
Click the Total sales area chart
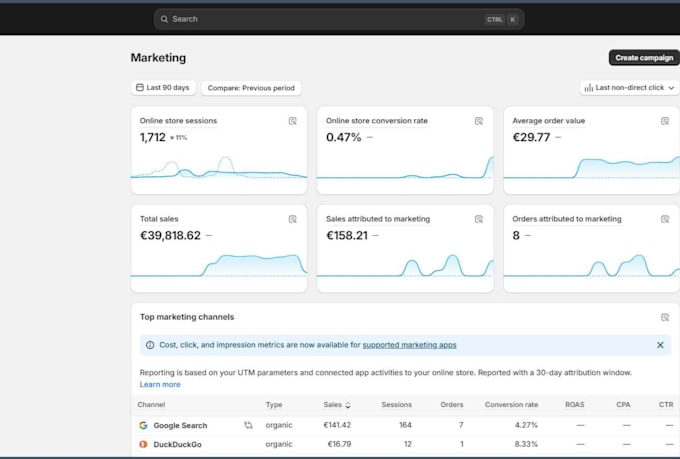point(219,266)
